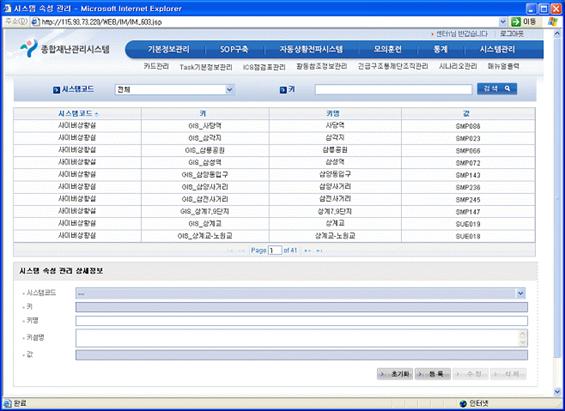Go to the previous results page
The width and height of the screenshot is (565, 411).
point(242,250)
